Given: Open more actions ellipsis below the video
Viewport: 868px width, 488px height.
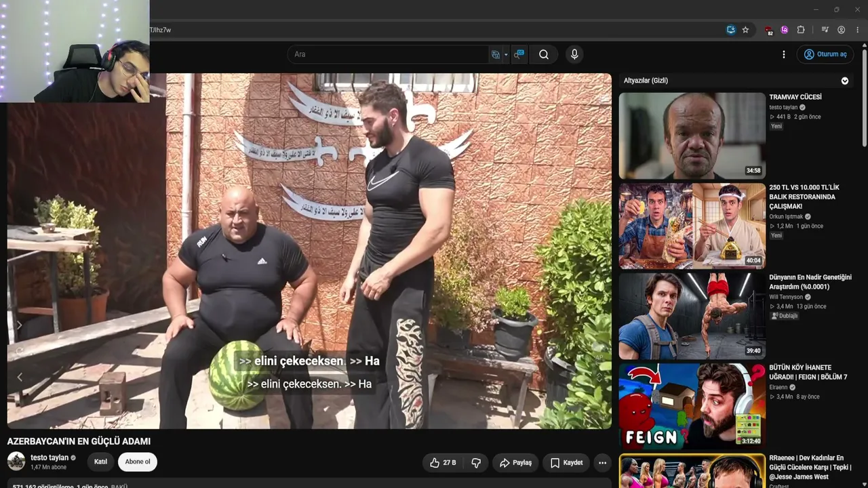Looking at the screenshot, I should click(x=602, y=463).
